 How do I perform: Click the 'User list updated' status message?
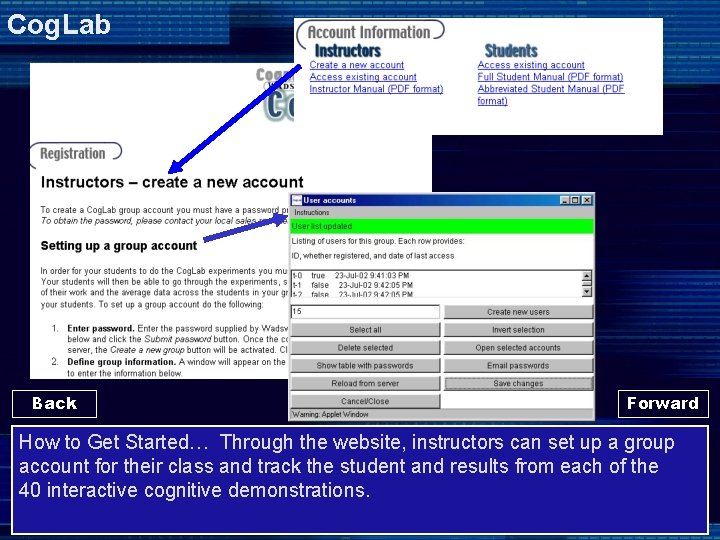(x=322, y=226)
